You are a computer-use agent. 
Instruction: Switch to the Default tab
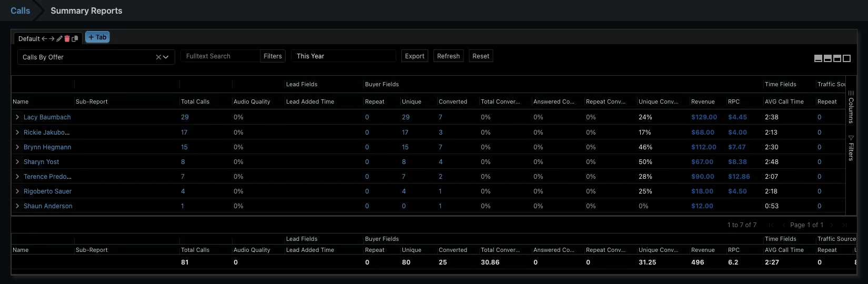(29, 38)
